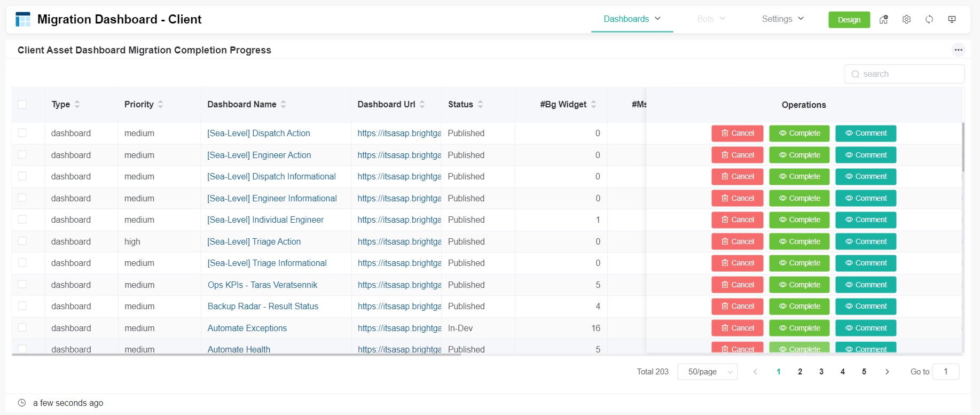
Task: Click the presentation screen icon in header
Action: coord(952,19)
